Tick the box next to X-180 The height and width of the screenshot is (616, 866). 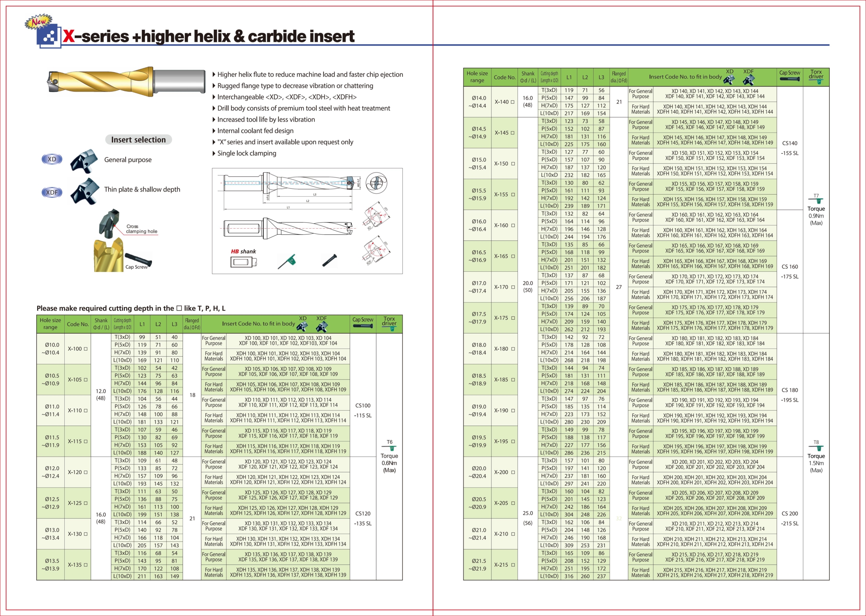click(513, 348)
